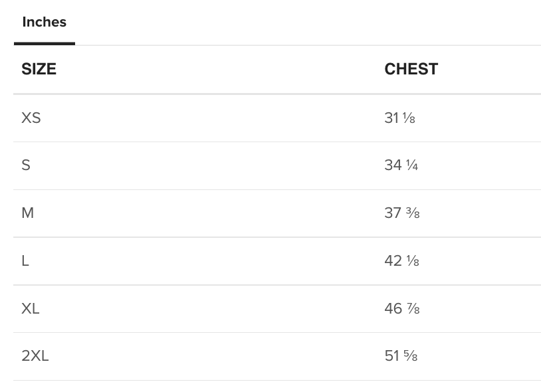Click the CHEST column header
Image resolution: width=541 pixels, height=392 pixels.
click(411, 69)
